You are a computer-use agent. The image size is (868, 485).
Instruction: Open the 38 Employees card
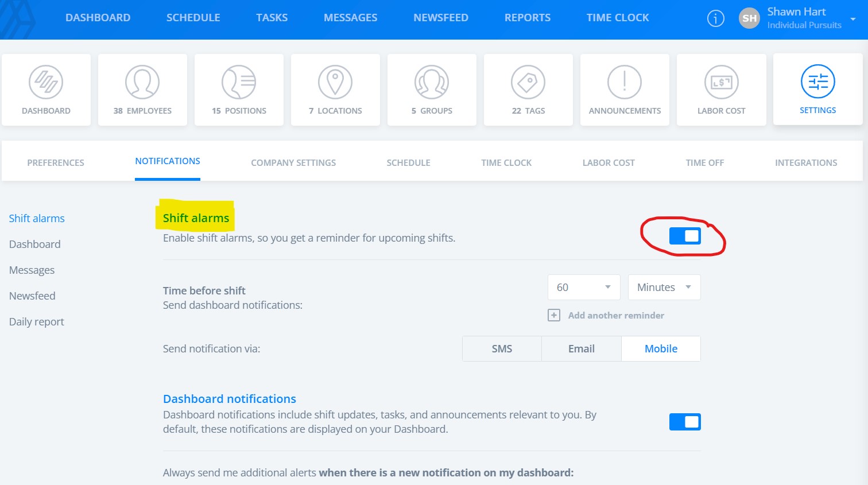point(142,90)
